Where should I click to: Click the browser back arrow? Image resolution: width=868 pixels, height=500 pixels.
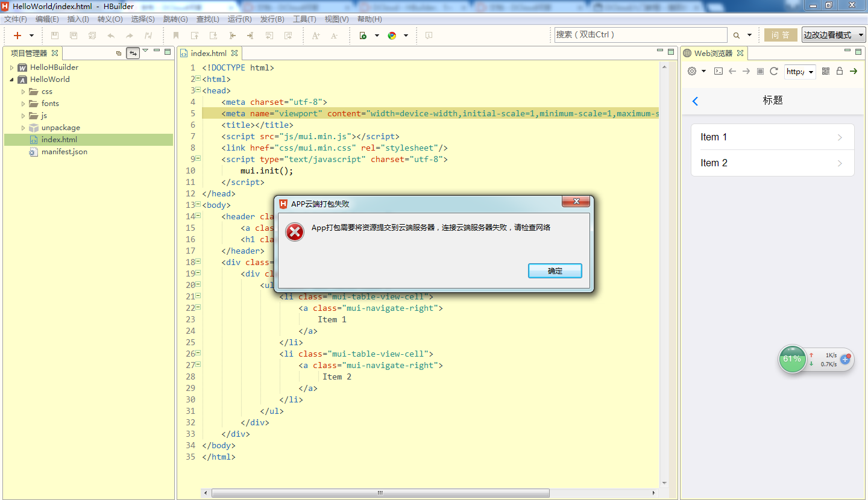pos(732,71)
